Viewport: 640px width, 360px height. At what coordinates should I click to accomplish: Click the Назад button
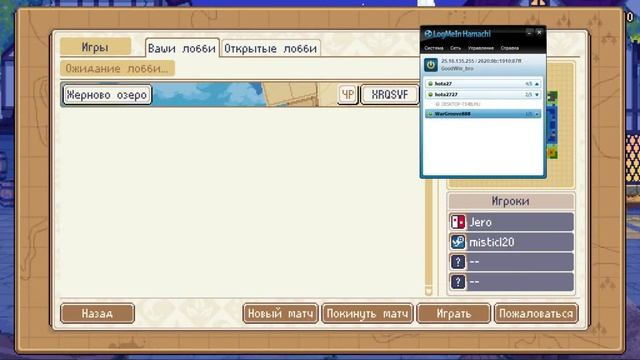point(97,313)
